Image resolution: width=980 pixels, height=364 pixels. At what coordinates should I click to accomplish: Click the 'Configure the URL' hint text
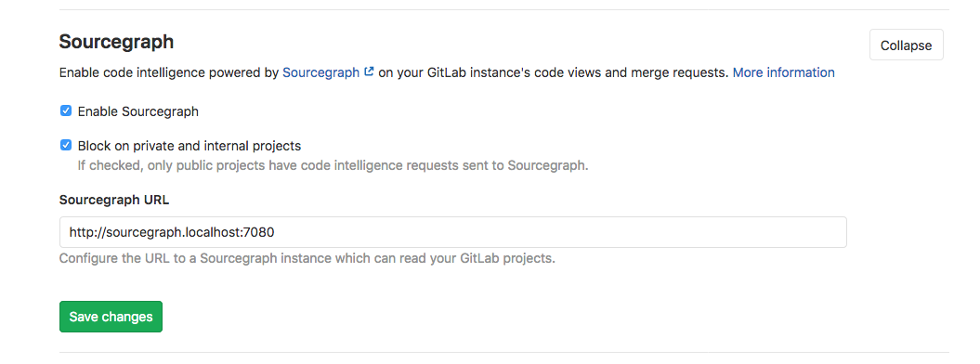[307, 258]
